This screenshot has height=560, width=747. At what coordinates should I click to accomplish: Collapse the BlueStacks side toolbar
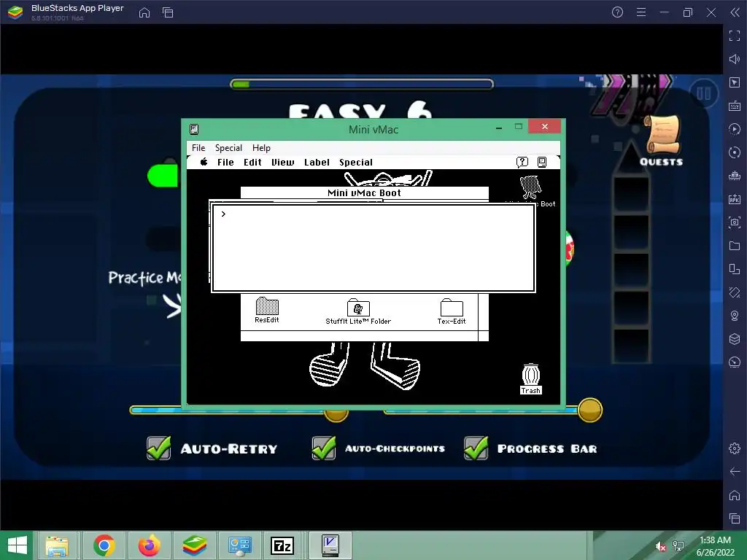(x=735, y=12)
